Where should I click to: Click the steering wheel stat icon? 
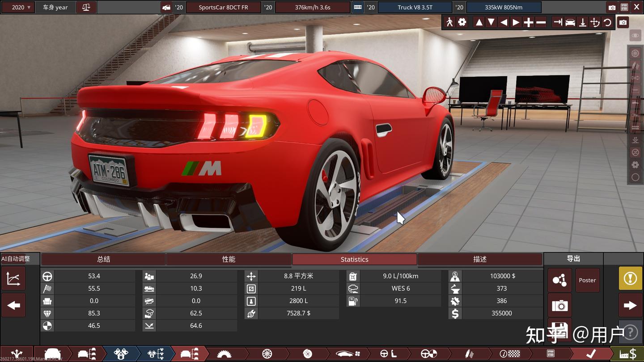click(47, 276)
